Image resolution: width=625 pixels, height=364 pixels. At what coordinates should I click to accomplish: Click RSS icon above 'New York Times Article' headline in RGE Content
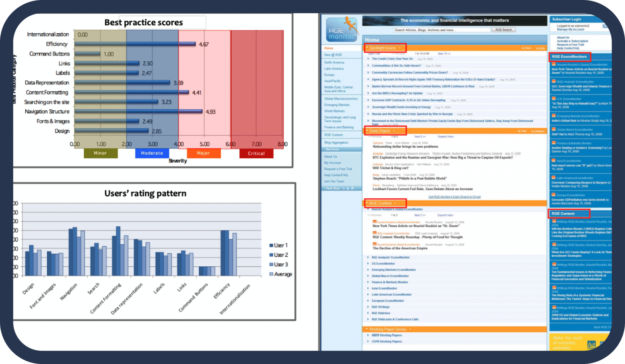point(374,222)
